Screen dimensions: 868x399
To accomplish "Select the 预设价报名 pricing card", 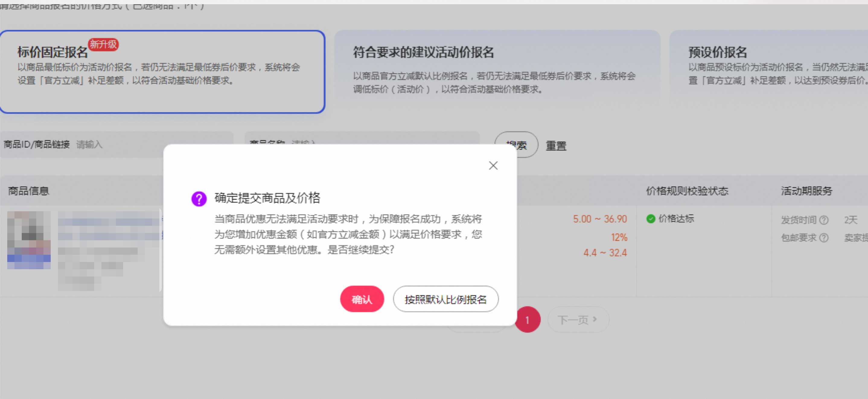I will pyautogui.click(x=769, y=72).
